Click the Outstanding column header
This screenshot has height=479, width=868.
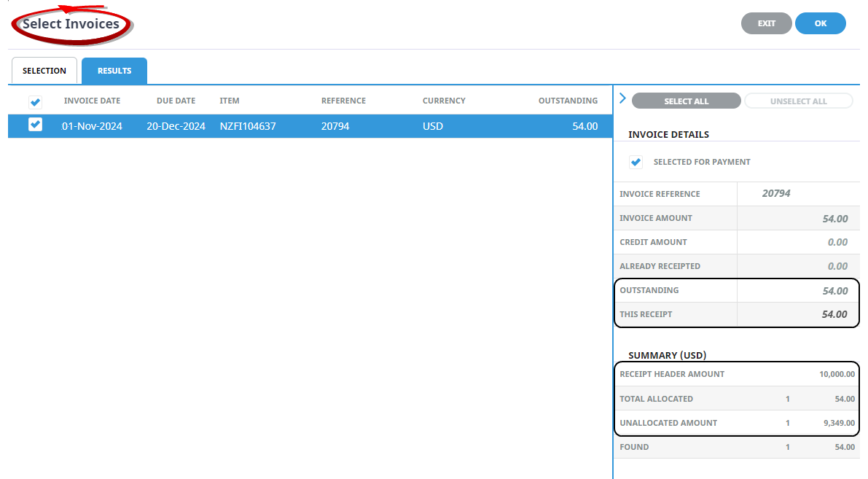coord(568,101)
